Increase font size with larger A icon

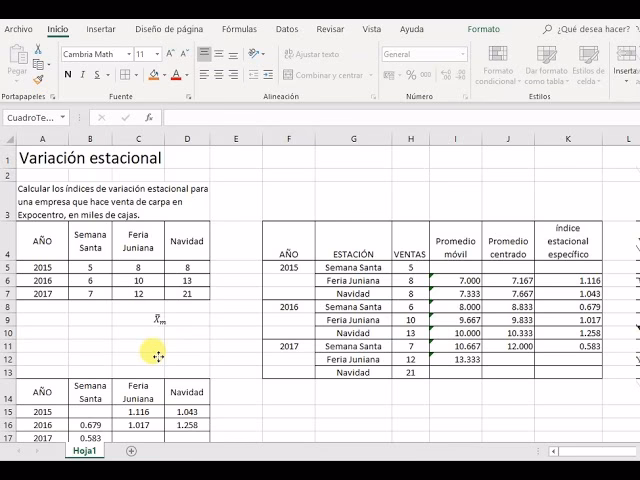point(170,54)
